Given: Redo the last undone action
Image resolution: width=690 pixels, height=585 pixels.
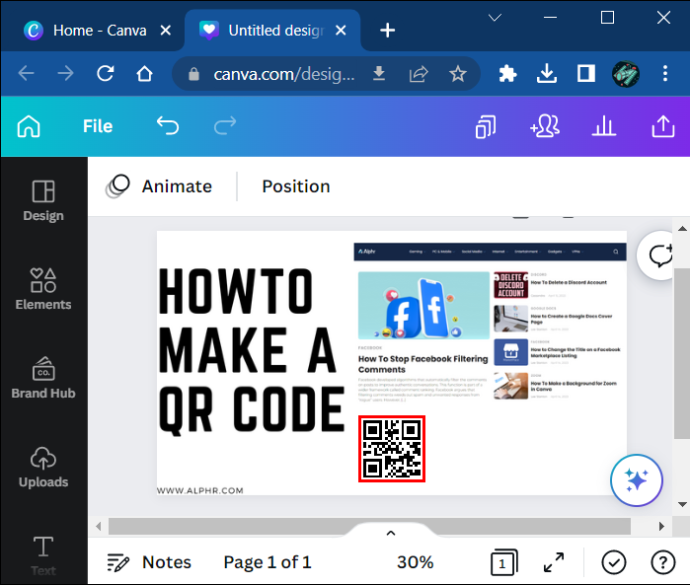Looking at the screenshot, I should [225, 126].
